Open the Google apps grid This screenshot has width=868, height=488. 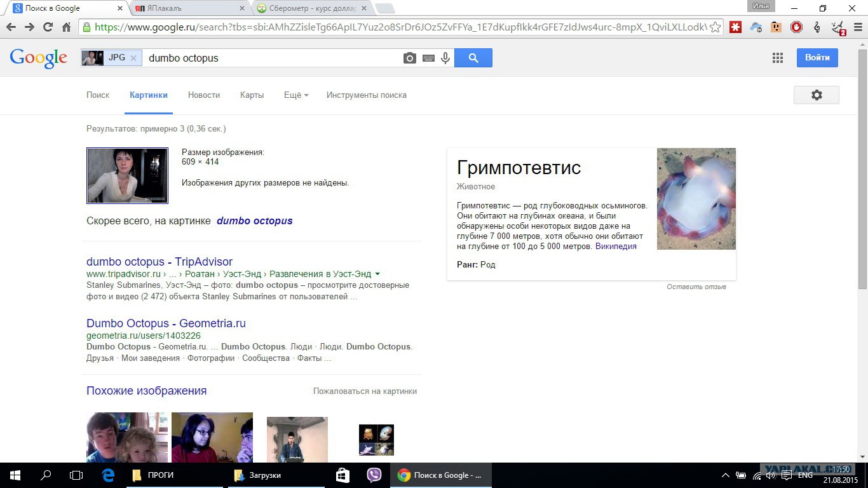778,58
